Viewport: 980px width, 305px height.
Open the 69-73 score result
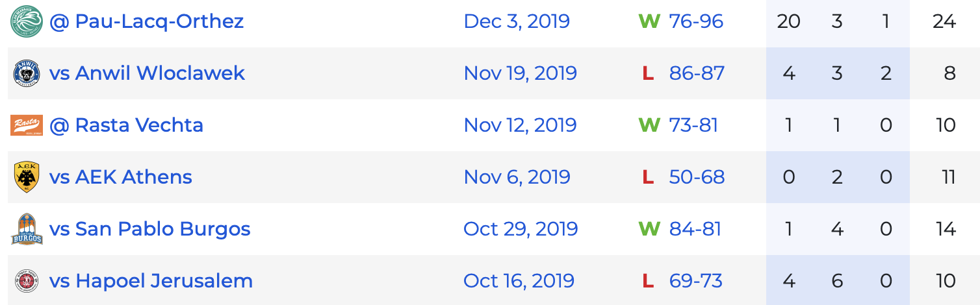(696, 281)
